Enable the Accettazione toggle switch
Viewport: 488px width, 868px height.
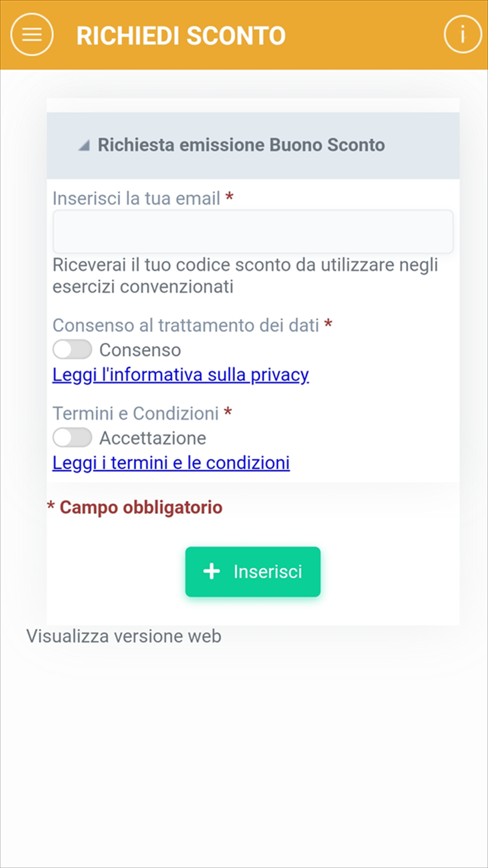[72, 437]
